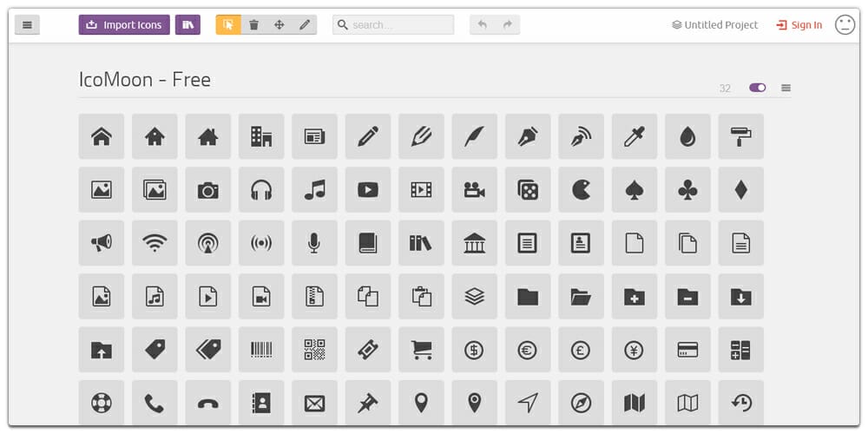Select the lifebuoy icon

click(x=102, y=403)
